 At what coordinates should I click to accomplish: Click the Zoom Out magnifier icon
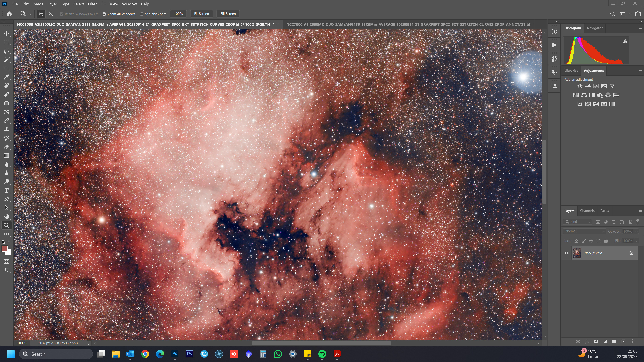point(51,14)
